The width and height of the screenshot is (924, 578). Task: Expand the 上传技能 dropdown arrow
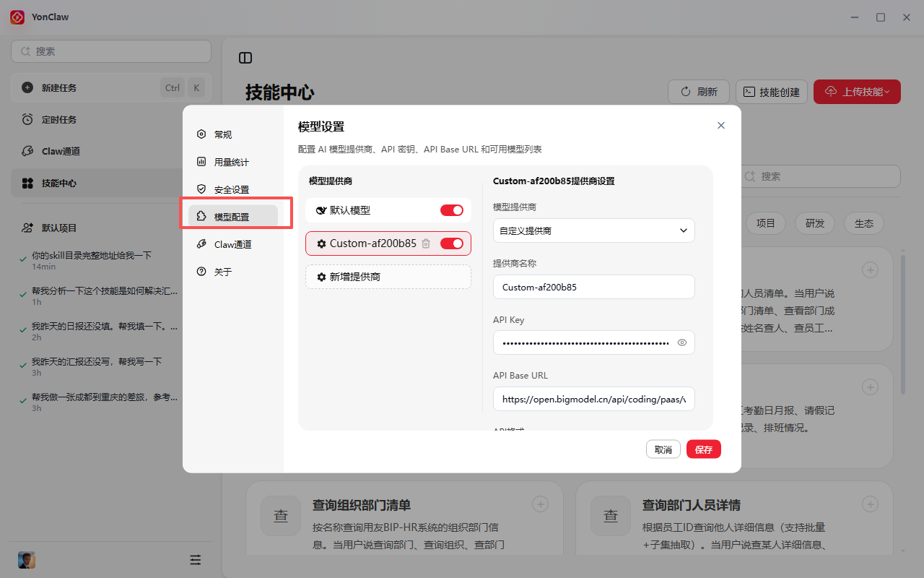point(887,92)
